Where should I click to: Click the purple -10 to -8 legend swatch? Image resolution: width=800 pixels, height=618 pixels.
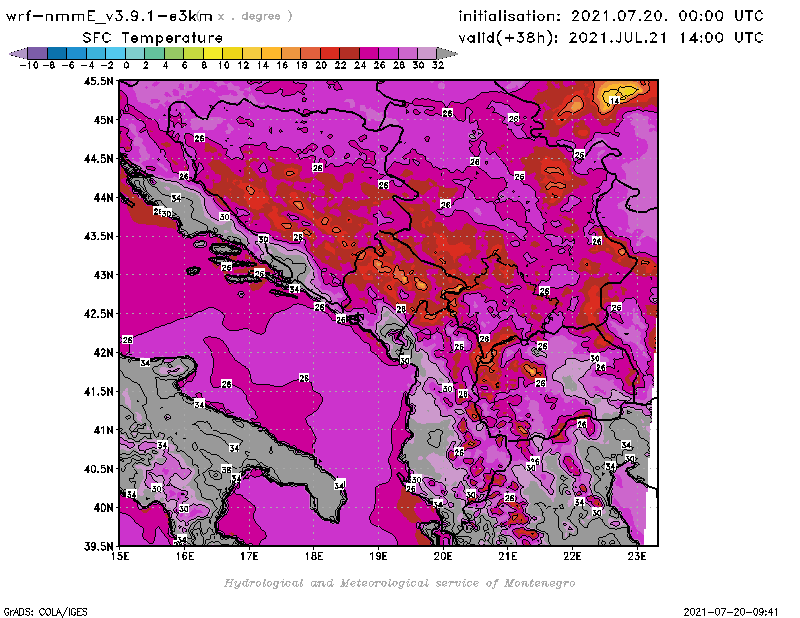[38, 53]
